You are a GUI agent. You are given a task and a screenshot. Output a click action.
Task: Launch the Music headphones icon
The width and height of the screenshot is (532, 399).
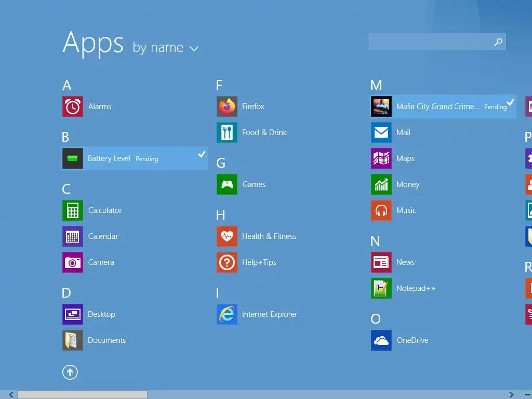381,210
